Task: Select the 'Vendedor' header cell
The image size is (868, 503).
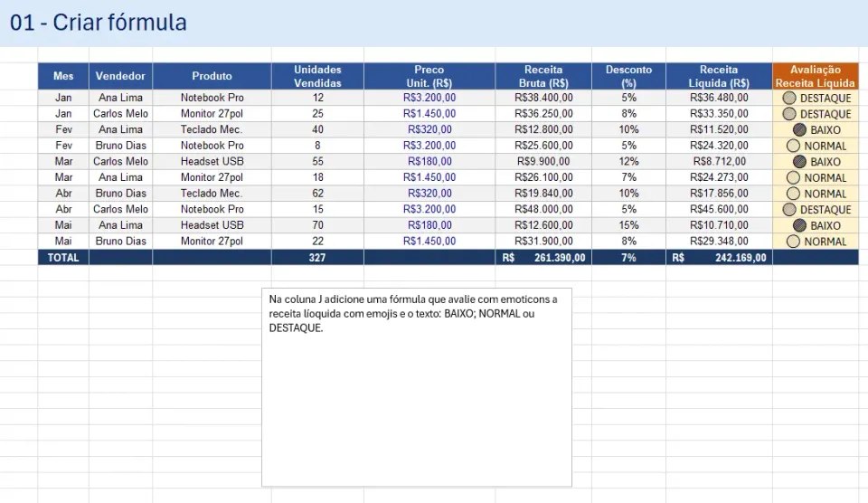Action: coord(120,76)
